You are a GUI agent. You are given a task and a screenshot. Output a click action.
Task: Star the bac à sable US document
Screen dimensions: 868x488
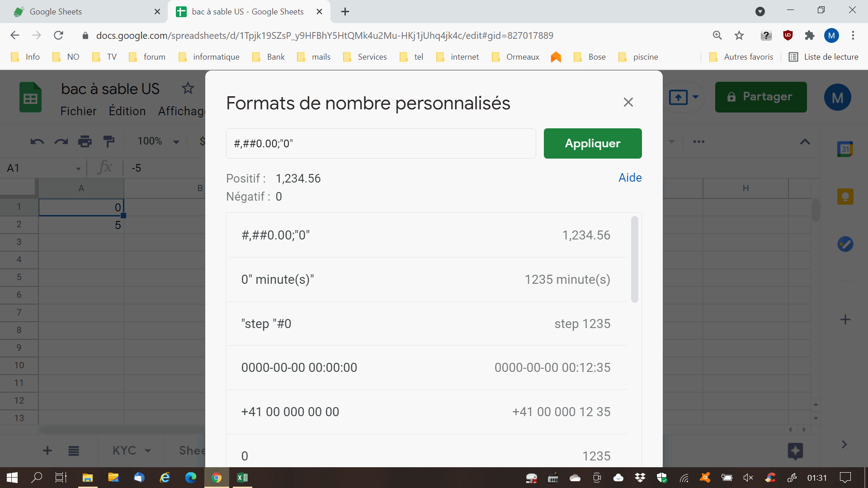[x=188, y=88]
